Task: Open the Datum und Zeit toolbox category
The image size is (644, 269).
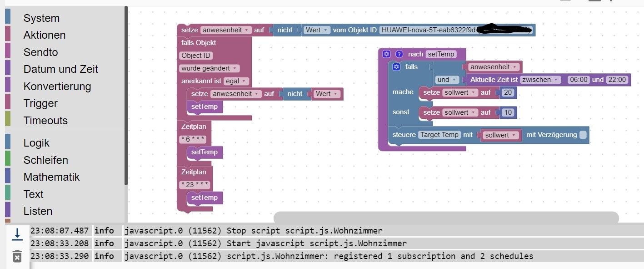Action: (x=60, y=69)
